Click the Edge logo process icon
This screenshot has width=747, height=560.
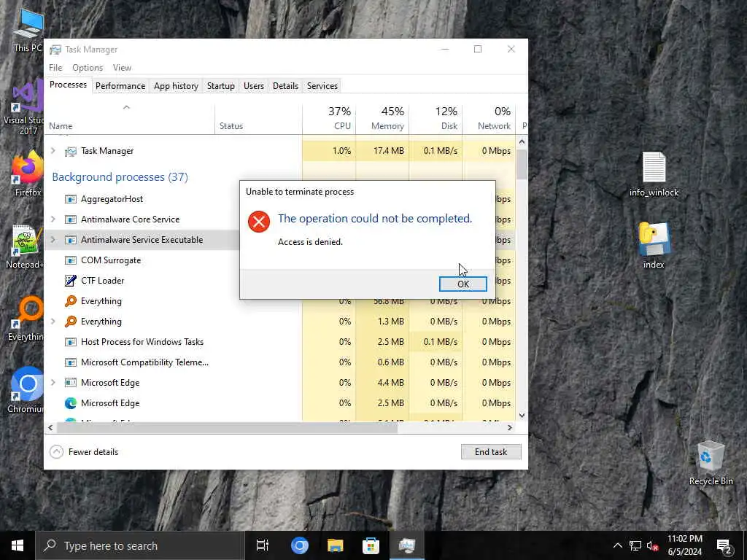[x=71, y=402]
